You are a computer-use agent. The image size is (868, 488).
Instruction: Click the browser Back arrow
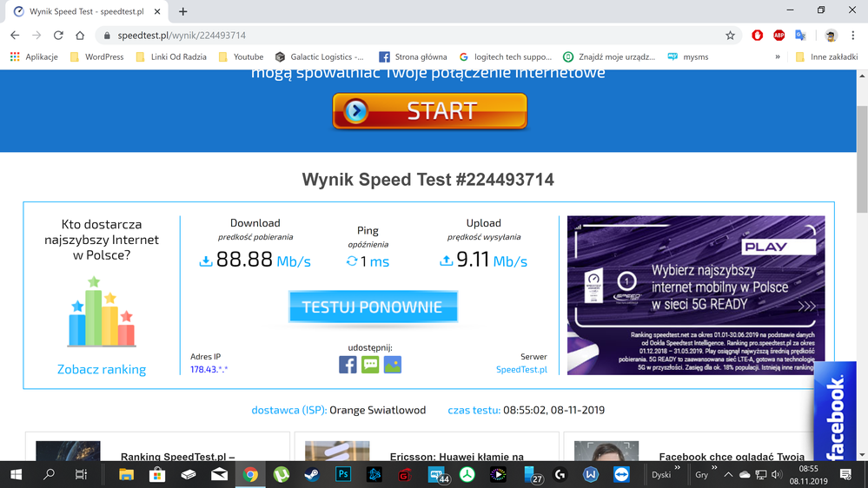pos(15,36)
